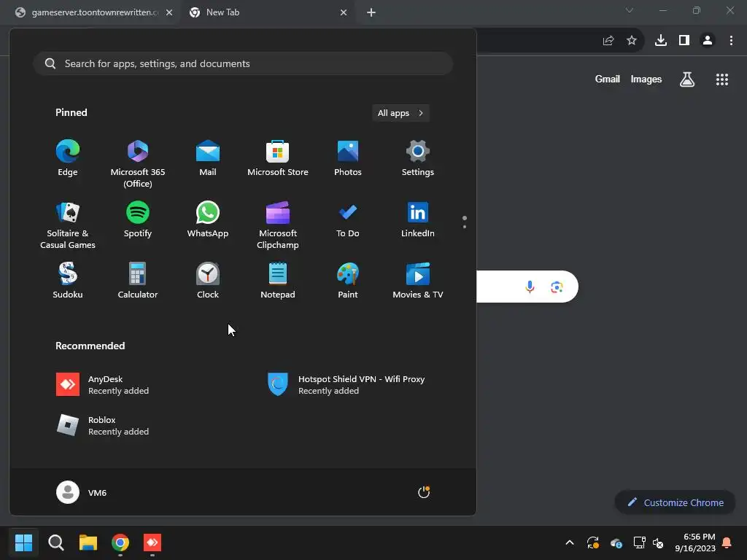Open the Edge pinned app

[x=68, y=158]
